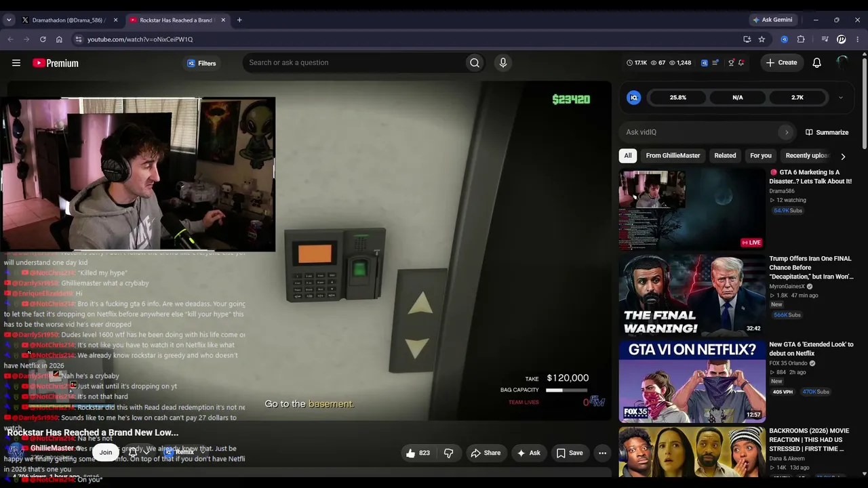View site information icon in address bar
The image size is (868, 488).
tap(79, 39)
